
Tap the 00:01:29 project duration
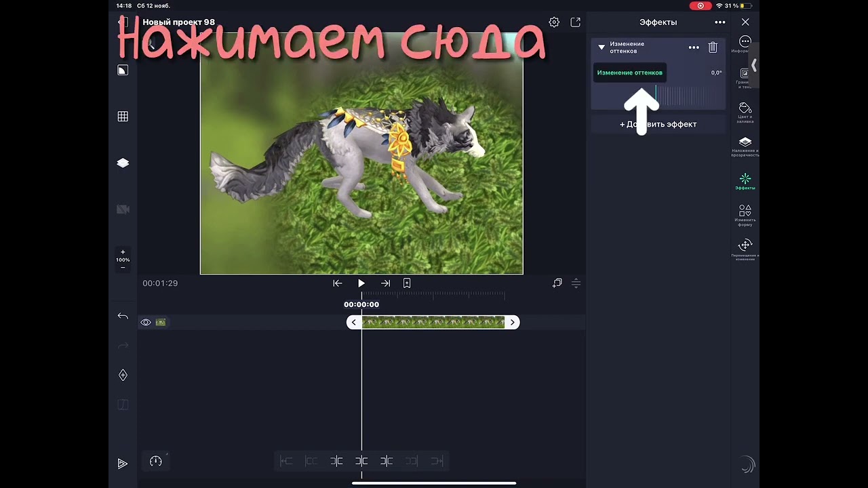pos(160,283)
